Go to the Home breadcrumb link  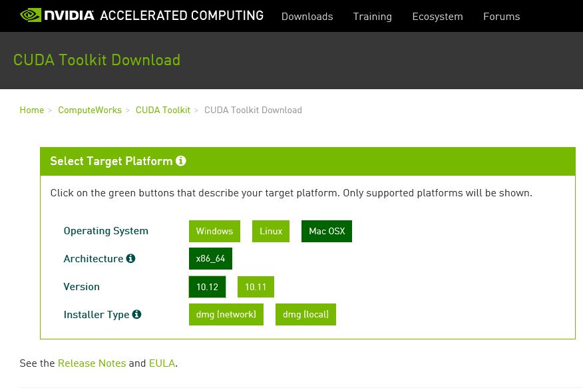tap(32, 110)
